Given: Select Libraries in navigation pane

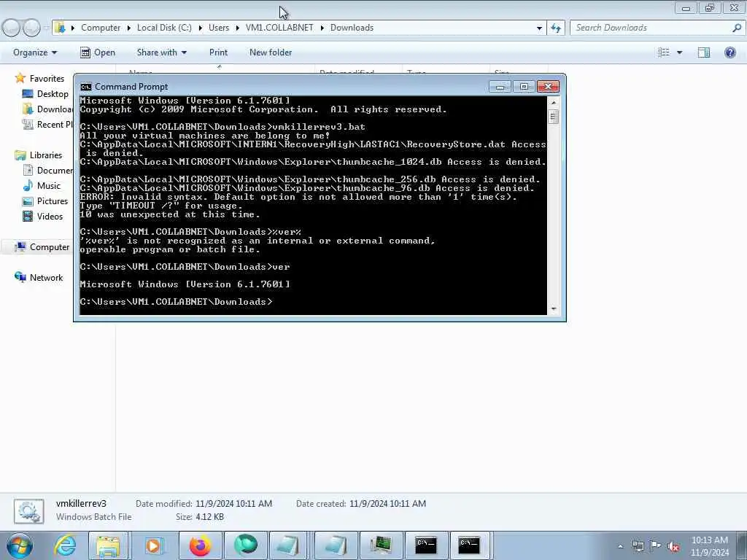Looking at the screenshot, I should click(x=46, y=155).
